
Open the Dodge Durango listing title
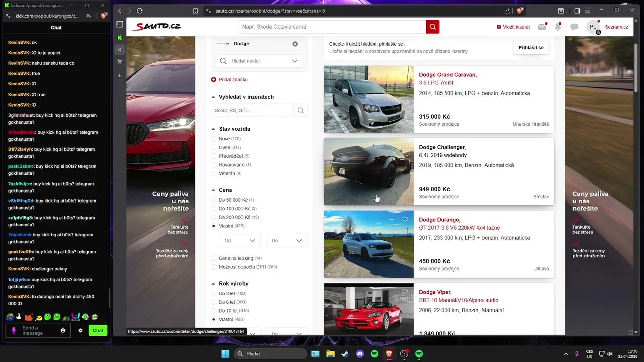click(440, 220)
